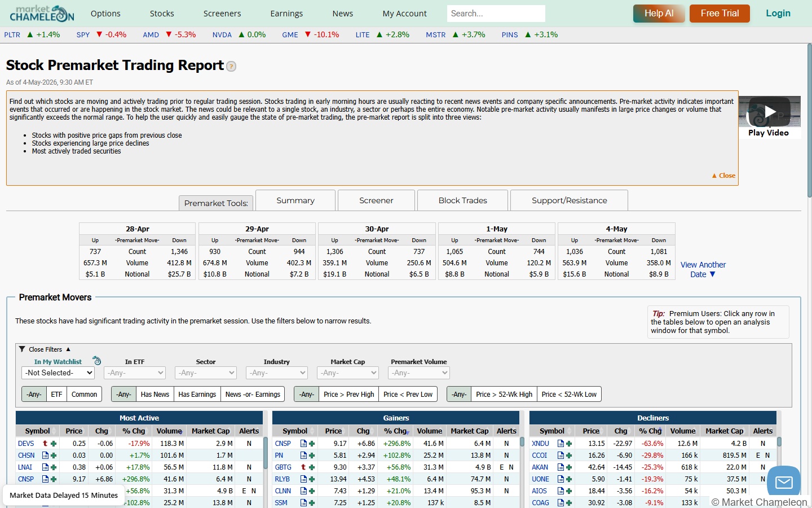Click the green plus icon for UONE
Image resolution: width=812 pixels, height=508 pixels.
(569, 479)
